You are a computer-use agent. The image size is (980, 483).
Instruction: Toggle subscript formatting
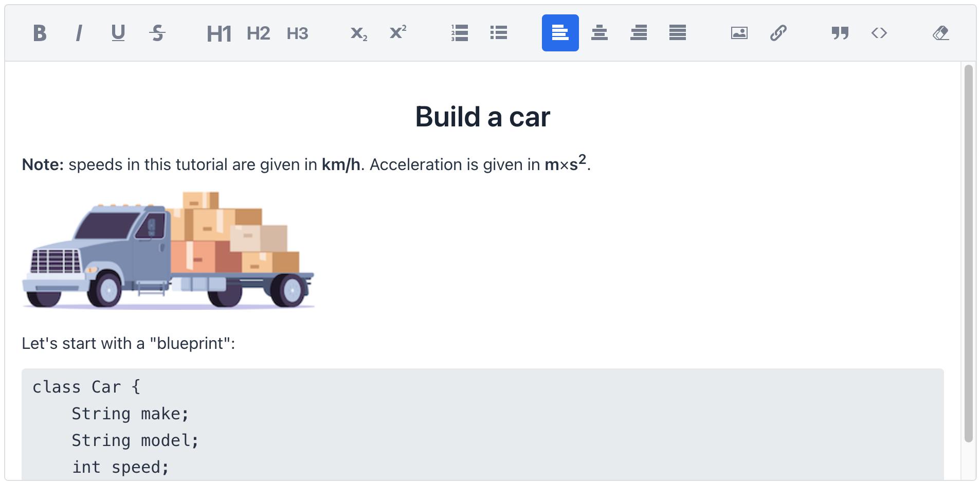click(358, 33)
